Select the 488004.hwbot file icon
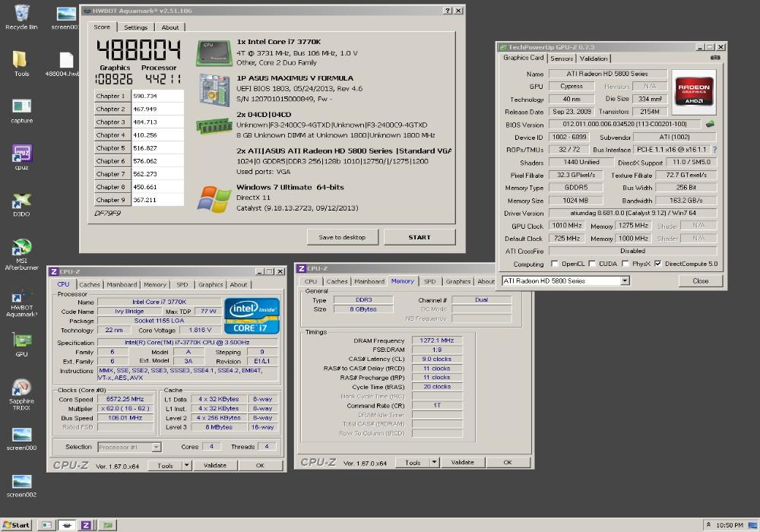The height and width of the screenshot is (532, 760). pyautogui.click(x=65, y=64)
